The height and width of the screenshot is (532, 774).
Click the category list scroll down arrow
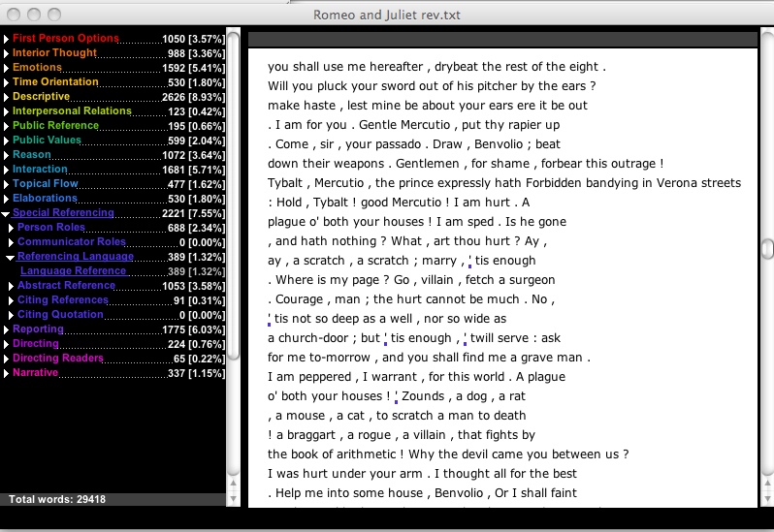(233, 498)
